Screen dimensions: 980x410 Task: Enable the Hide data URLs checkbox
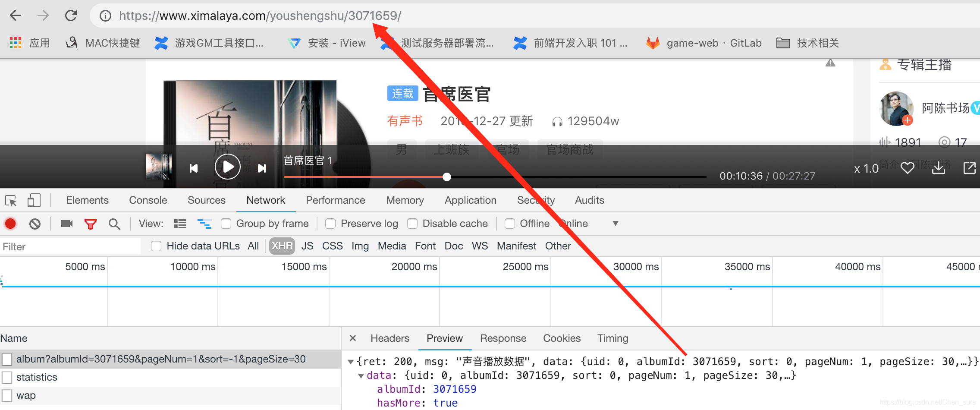[156, 246]
